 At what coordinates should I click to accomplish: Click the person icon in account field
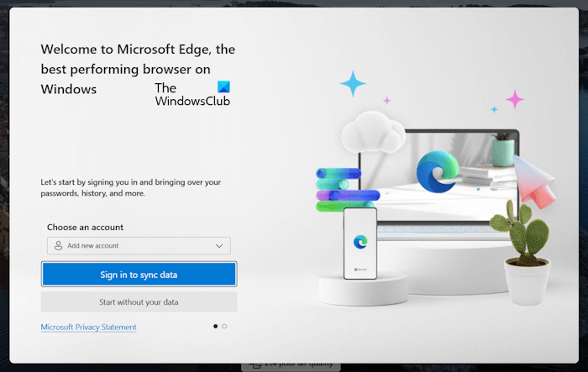(x=58, y=246)
